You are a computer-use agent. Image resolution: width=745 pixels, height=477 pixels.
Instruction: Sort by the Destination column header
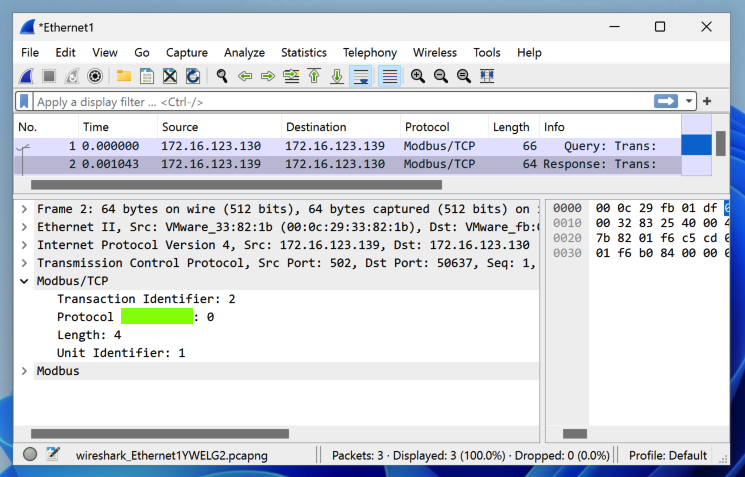pyautogui.click(x=341, y=127)
